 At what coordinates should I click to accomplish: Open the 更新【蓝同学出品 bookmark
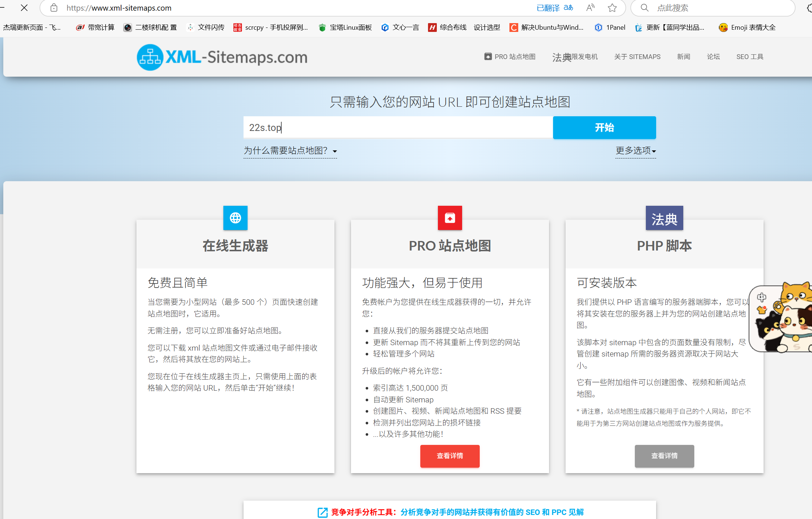coord(670,28)
